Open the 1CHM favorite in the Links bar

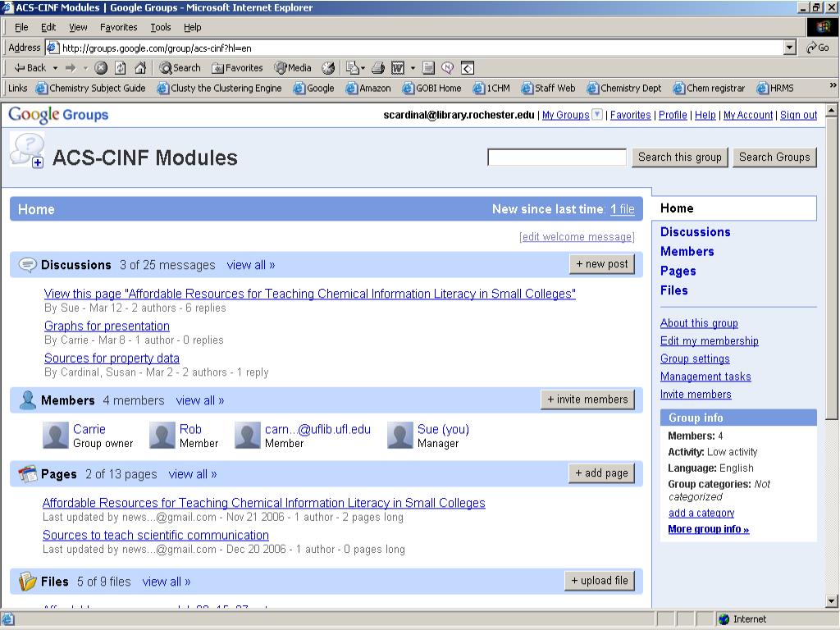coord(492,89)
